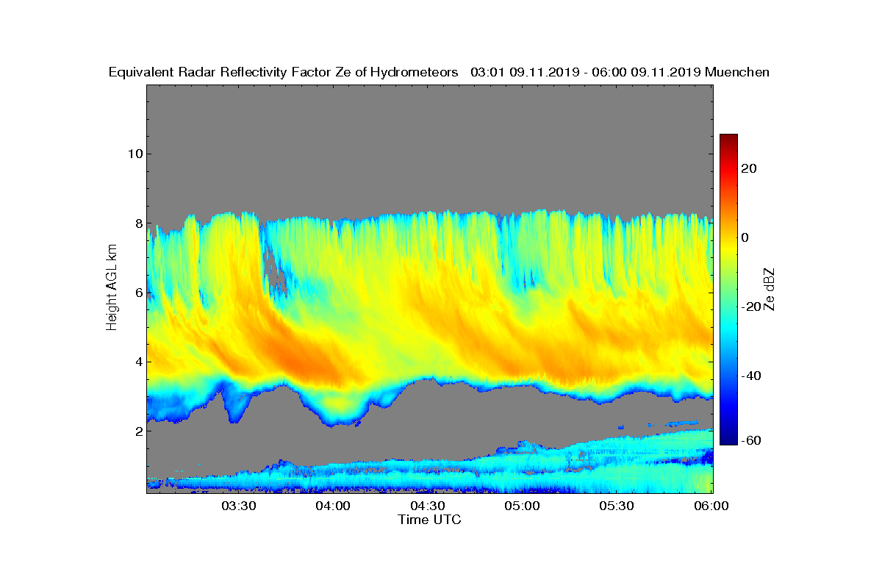Click the '20' colorbar tick label

(x=750, y=169)
